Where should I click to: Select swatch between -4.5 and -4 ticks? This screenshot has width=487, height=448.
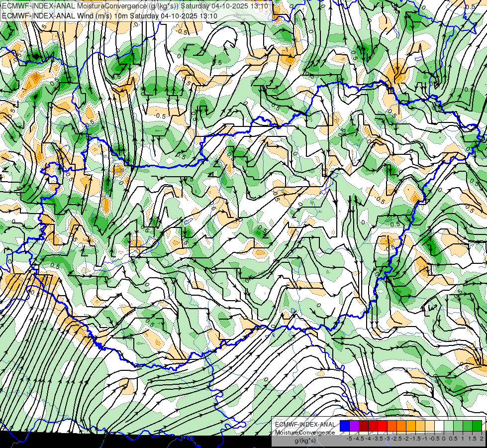coord(364,426)
